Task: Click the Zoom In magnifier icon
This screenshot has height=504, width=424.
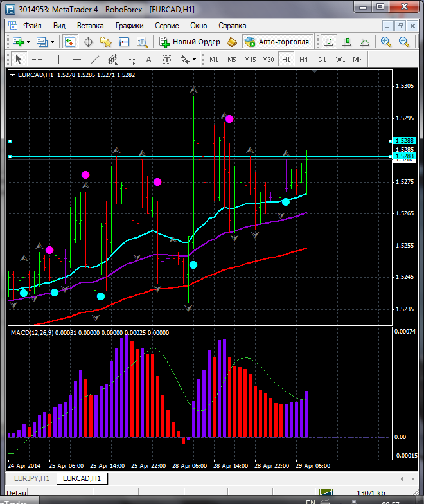Action: click(x=386, y=42)
